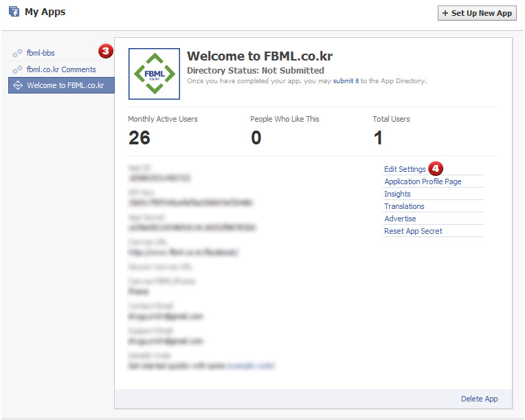Screen dimensions: 525x420
Task: Click the Total Users value 1
Action: click(x=378, y=137)
